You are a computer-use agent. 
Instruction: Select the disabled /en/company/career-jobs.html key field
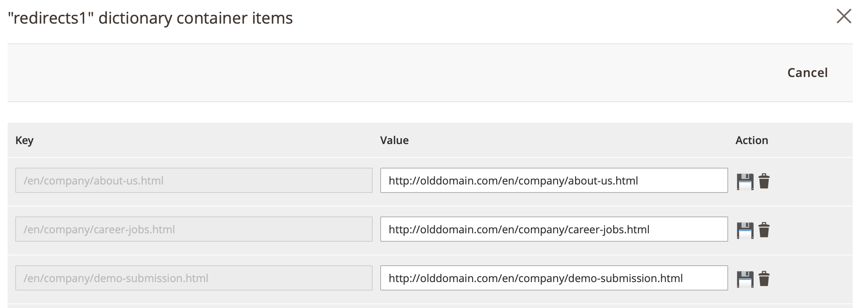point(194,229)
